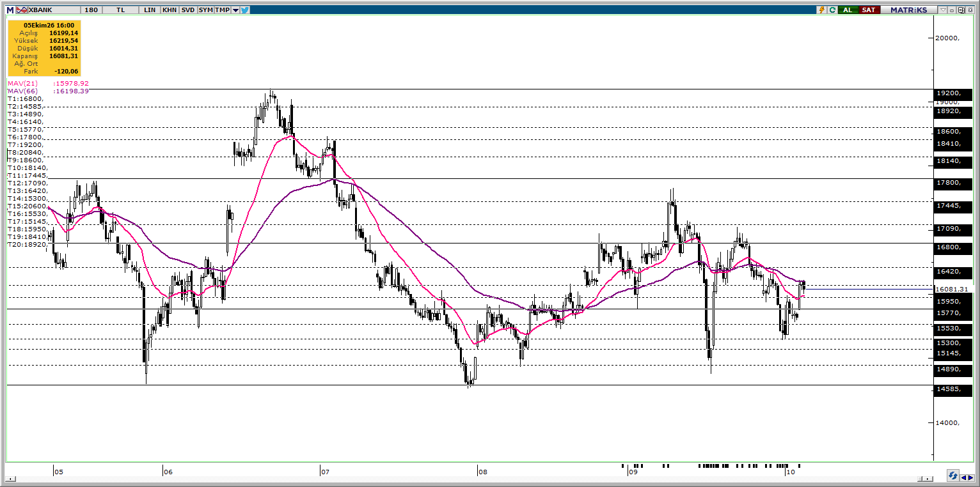This screenshot has height=487, width=980.
Task: Click the left arrow of horizontal scrollbar
Action: click(x=11, y=479)
